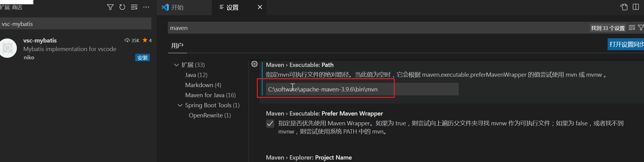The image size is (644, 162).
Task: Clear the settings search input icon
Action: [632, 28]
